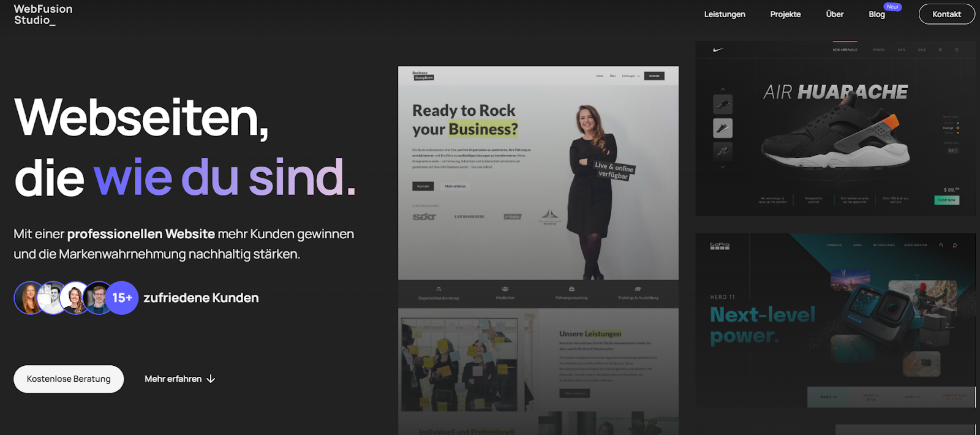This screenshot has width=980, height=435.
Task: Click the Organisationsberatung icon in preview
Action: tap(439, 289)
